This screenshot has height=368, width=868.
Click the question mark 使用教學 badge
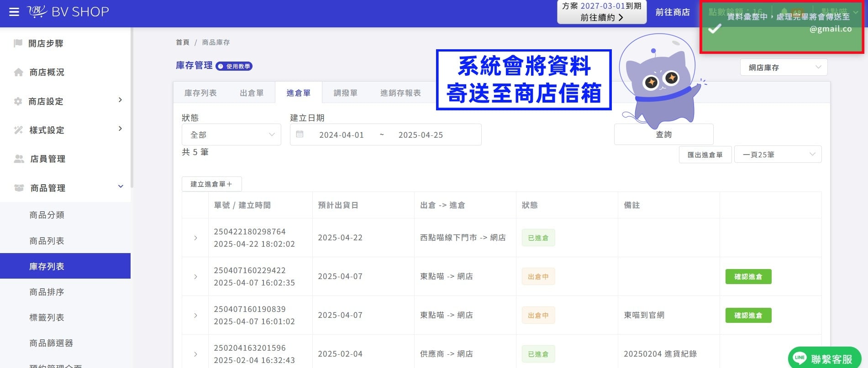[x=234, y=66]
